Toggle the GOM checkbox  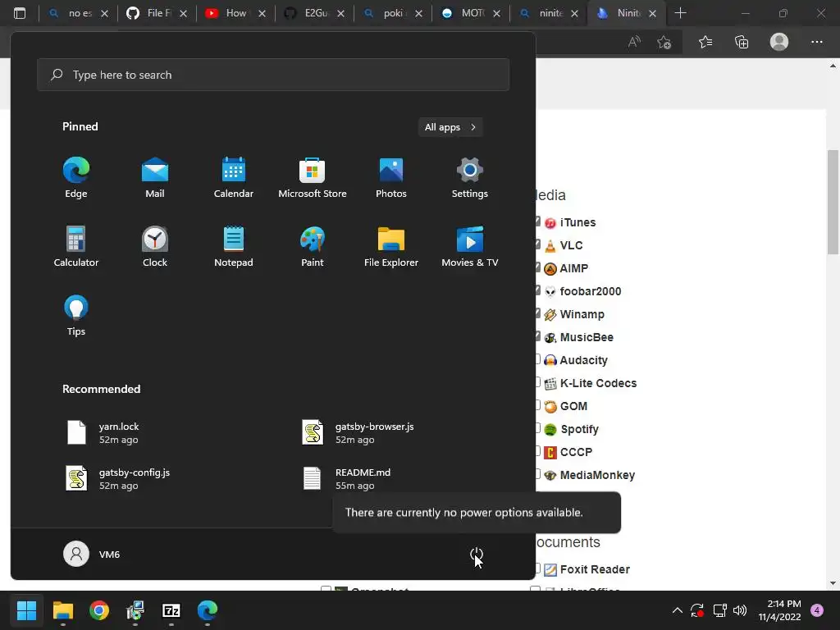536,405
